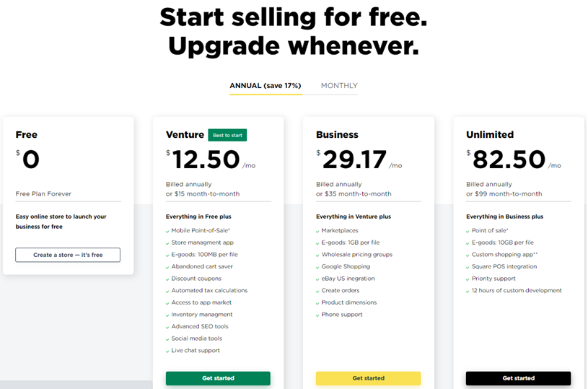Click checkmark icon beside Mobile Point-of-Sale
Image resolution: width=588 pixels, height=389 pixels.
(167, 231)
